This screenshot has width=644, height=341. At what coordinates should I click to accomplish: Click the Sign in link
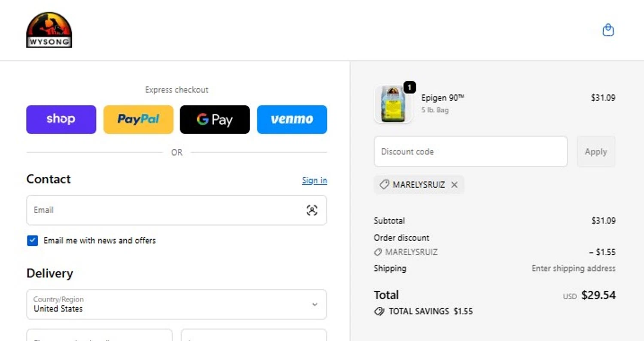(x=314, y=181)
